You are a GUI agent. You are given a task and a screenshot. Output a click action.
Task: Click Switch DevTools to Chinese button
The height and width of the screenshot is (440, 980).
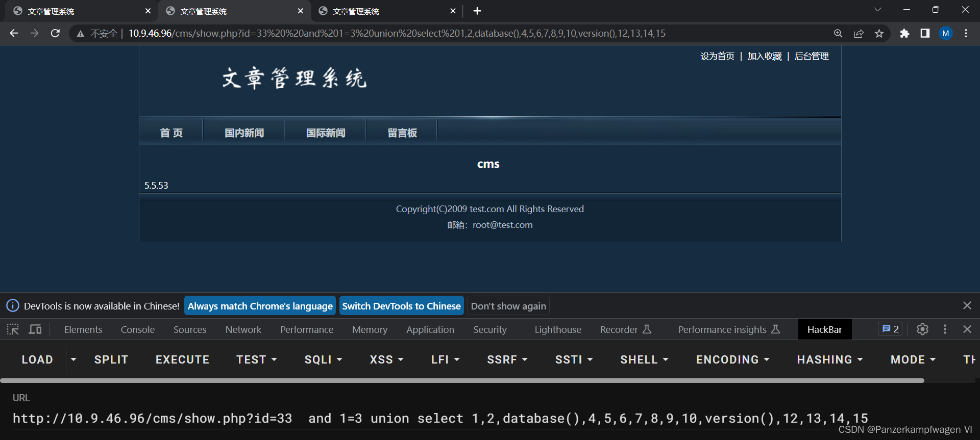point(401,306)
